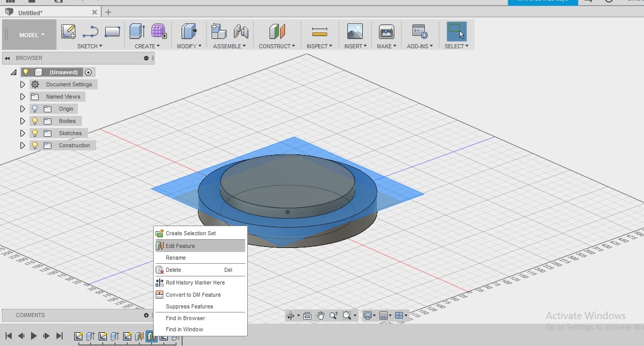
Task: Select Roll History Marker Here
Action: tap(200, 282)
